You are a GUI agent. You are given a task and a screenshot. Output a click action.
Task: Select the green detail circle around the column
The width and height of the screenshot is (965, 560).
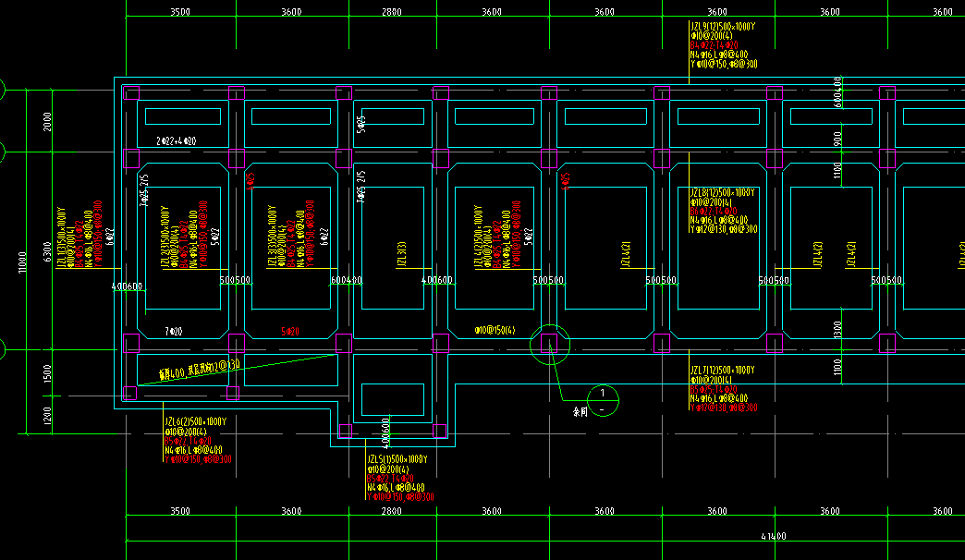pyautogui.click(x=550, y=344)
